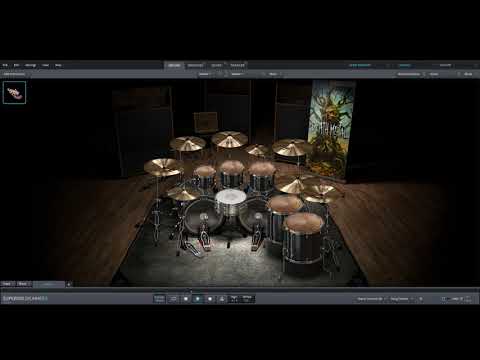The height and width of the screenshot is (360, 480).
Task: Select the snare drum in the kit
Action: point(230,202)
